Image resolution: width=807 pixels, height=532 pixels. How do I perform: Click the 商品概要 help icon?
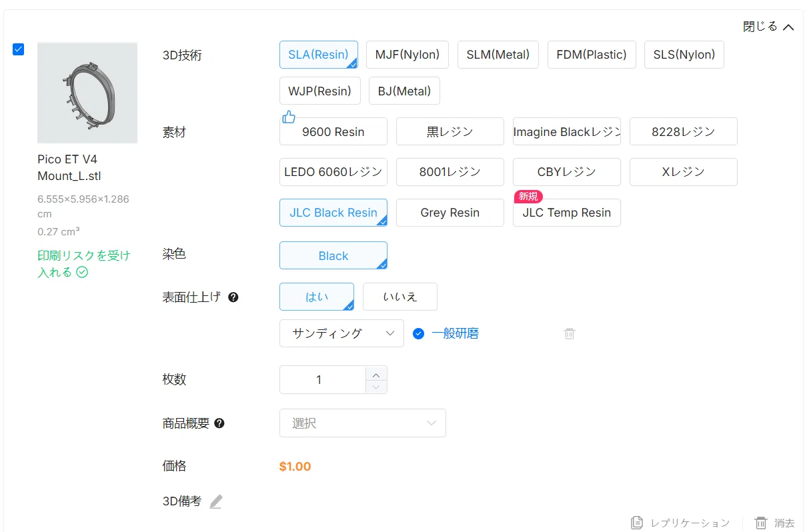[219, 423]
